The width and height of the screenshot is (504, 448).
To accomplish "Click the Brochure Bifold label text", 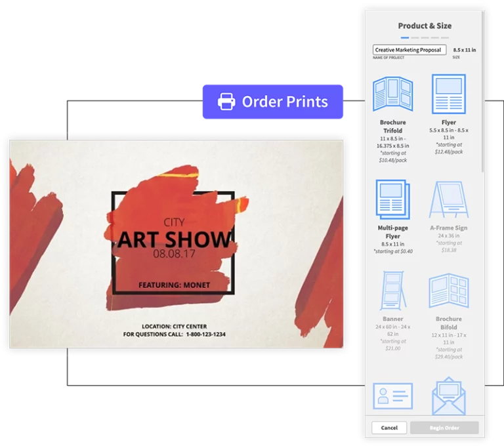I will tap(449, 323).
